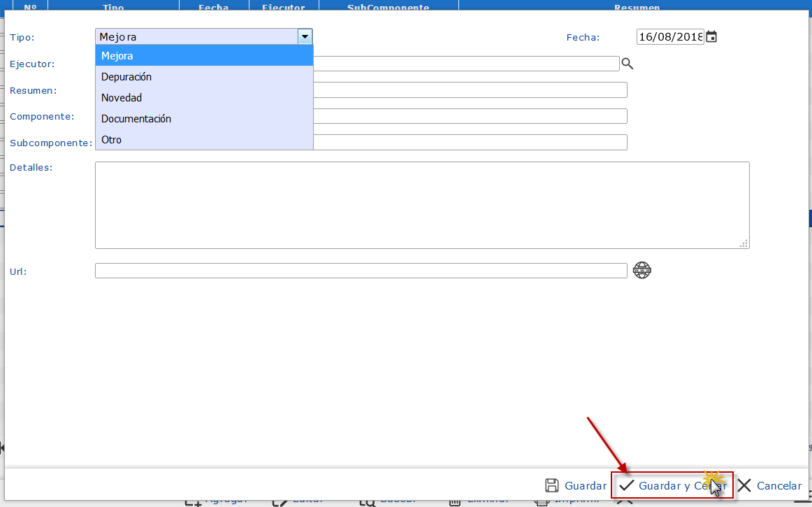Image resolution: width=812 pixels, height=507 pixels.
Task: Click the Guardar button
Action: (576, 485)
